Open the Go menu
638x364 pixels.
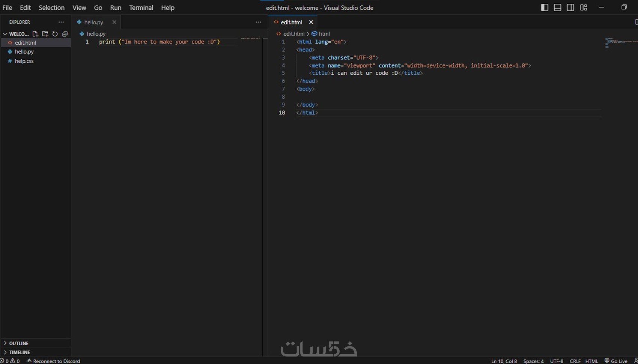pyautogui.click(x=98, y=8)
